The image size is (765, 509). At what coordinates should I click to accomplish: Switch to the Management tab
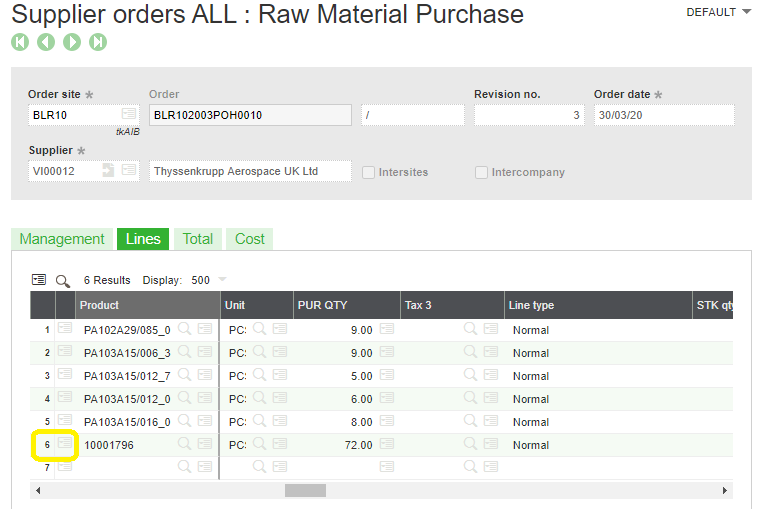tap(62, 239)
